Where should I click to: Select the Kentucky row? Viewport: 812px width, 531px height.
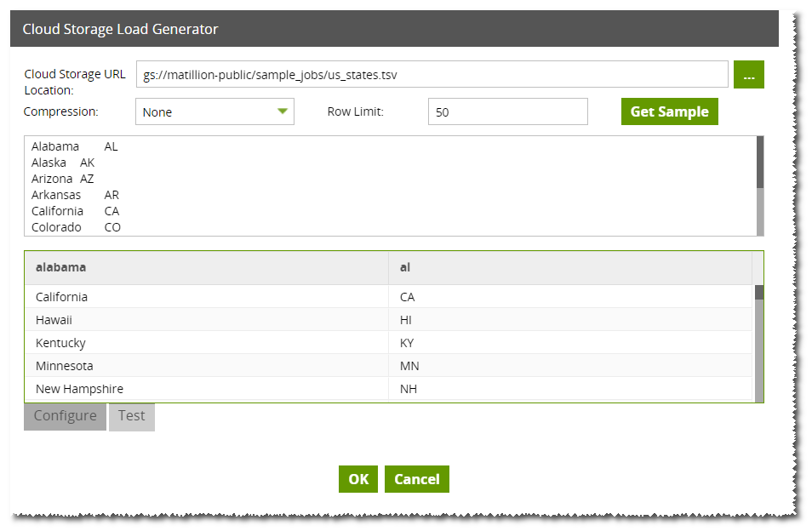pos(388,343)
